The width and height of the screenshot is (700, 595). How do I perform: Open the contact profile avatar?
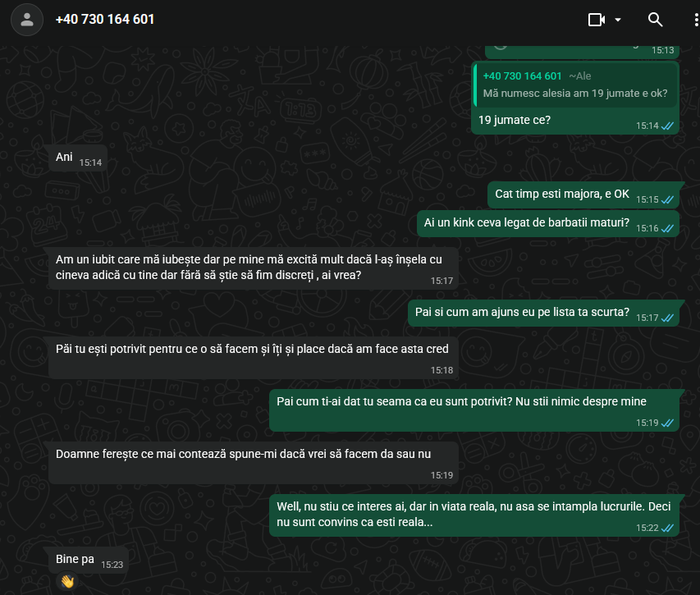click(x=27, y=20)
